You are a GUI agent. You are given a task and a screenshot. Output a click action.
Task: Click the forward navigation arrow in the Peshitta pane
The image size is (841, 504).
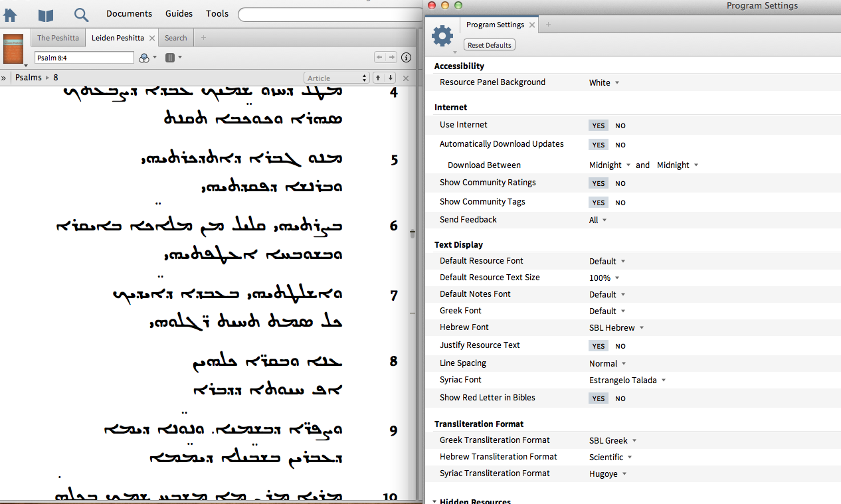391,57
